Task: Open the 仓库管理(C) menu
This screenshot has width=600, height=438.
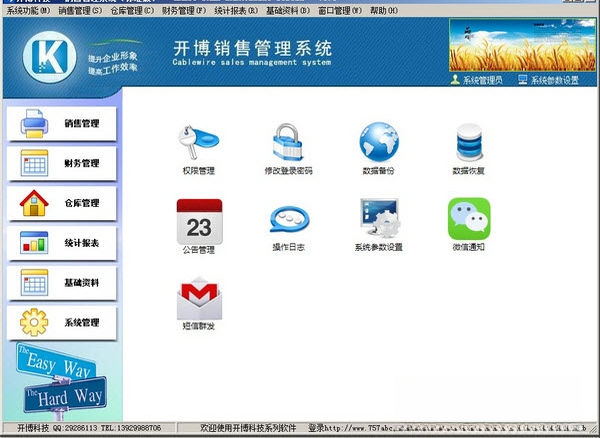Action: (x=132, y=11)
